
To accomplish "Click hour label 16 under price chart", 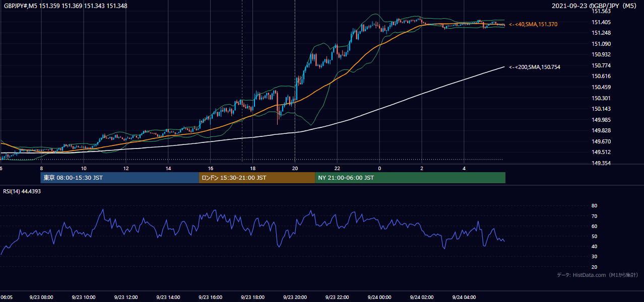I will pos(211,168).
